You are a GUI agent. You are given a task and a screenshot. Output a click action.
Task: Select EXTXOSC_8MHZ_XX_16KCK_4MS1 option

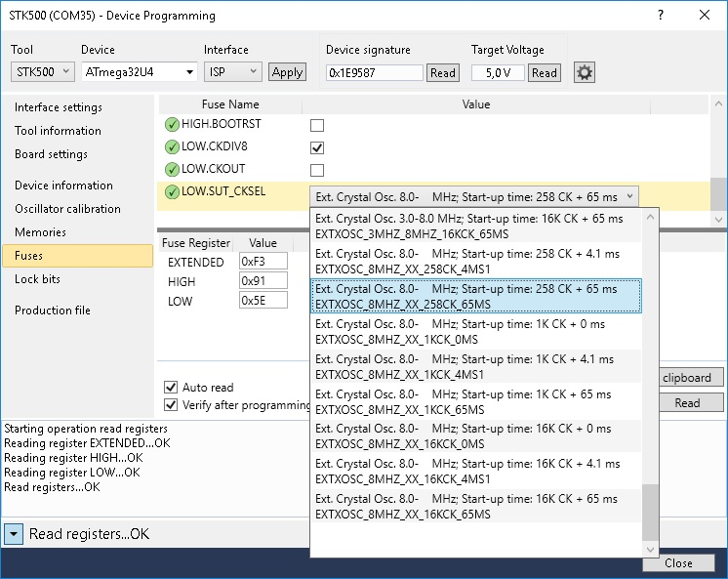(x=476, y=472)
